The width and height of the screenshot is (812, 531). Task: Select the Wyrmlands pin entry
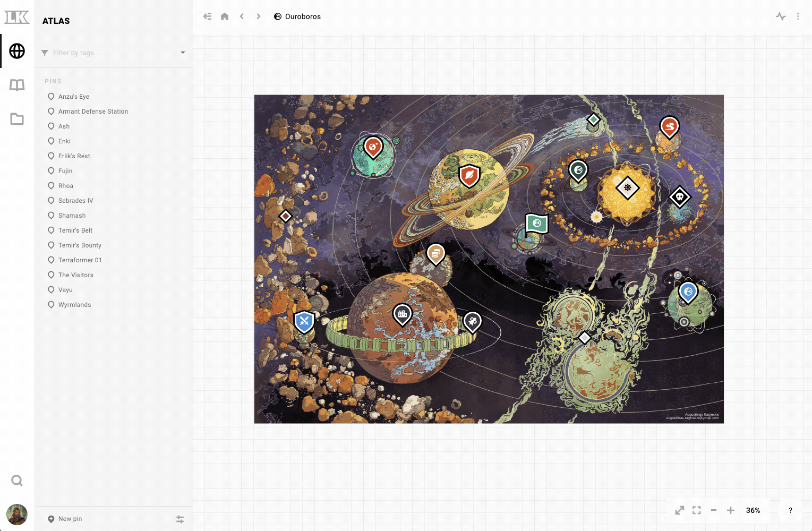113,305
